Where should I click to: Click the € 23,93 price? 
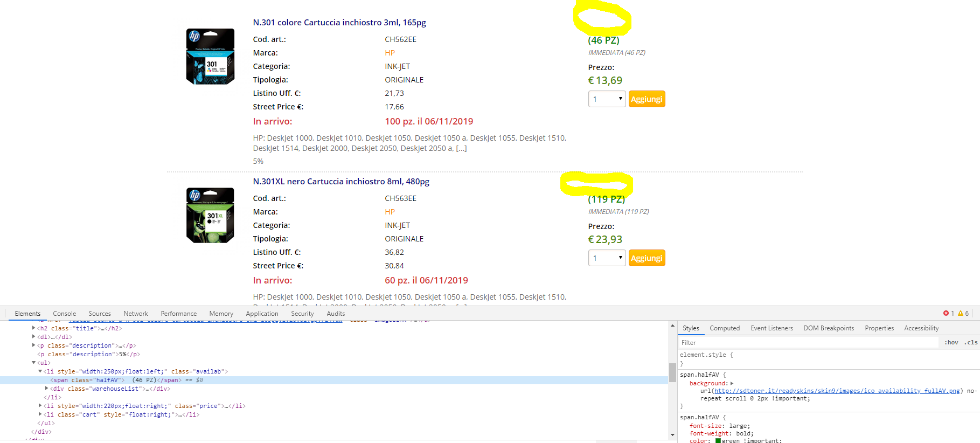click(605, 239)
